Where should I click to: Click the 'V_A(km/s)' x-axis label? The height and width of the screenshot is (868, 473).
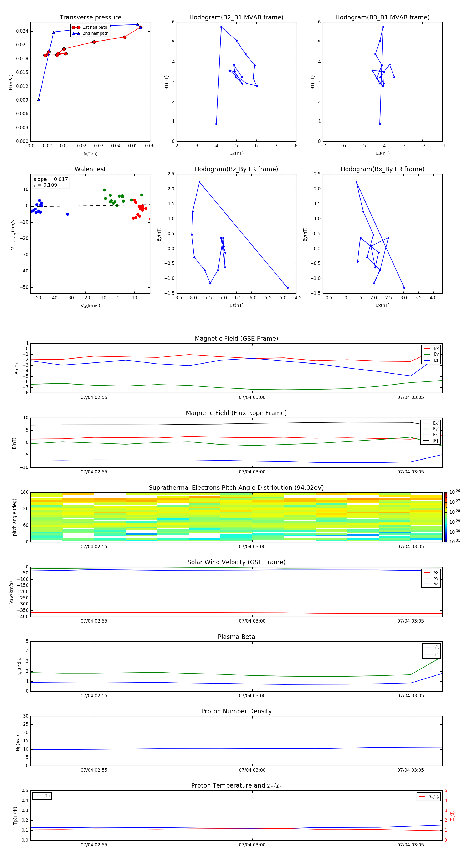pyautogui.click(x=90, y=306)
